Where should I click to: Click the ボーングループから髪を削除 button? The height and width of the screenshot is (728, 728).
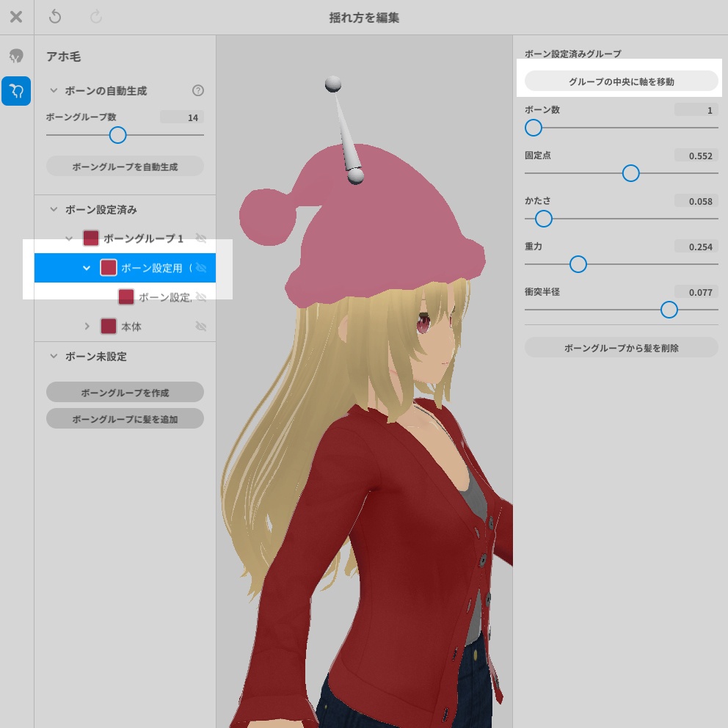click(621, 347)
